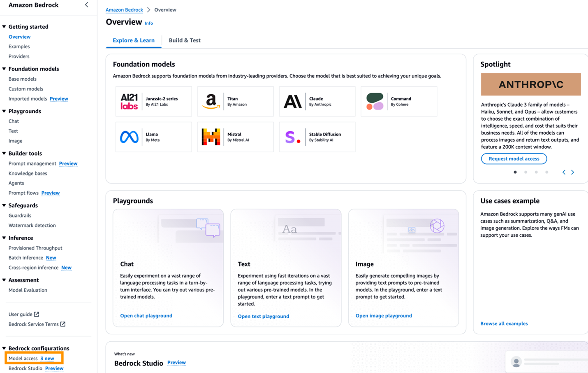Open Watermark detection in the sidebar

pos(32,226)
